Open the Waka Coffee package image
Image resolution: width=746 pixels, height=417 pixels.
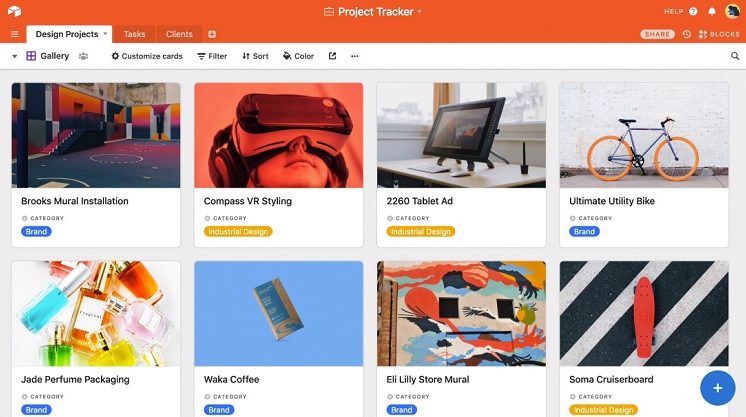[x=279, y=314]
